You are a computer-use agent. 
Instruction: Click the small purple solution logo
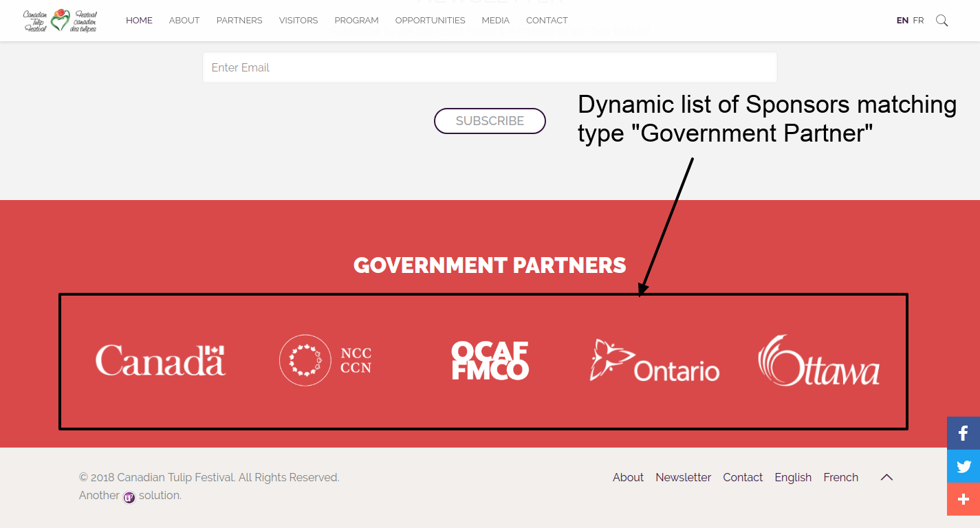point(129,497)
